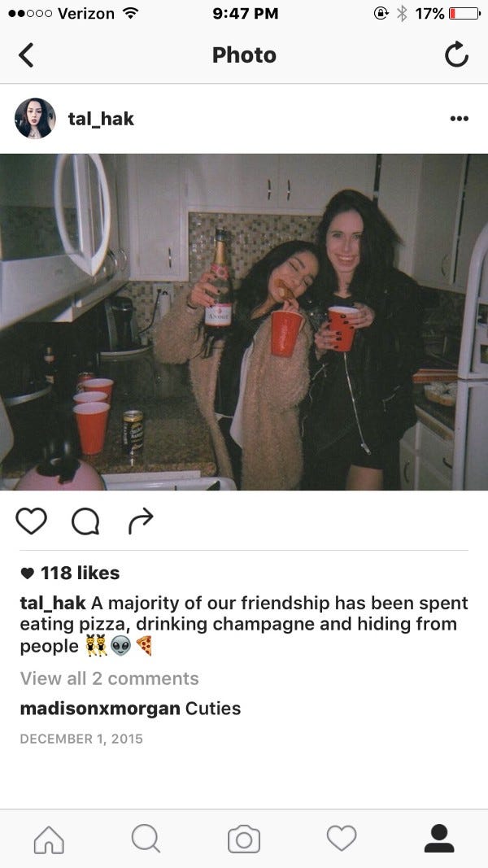Viewport: 488px width, 868px height.
Task: Refresh the photo with the reload icon
Action: [x=456, y=55]
